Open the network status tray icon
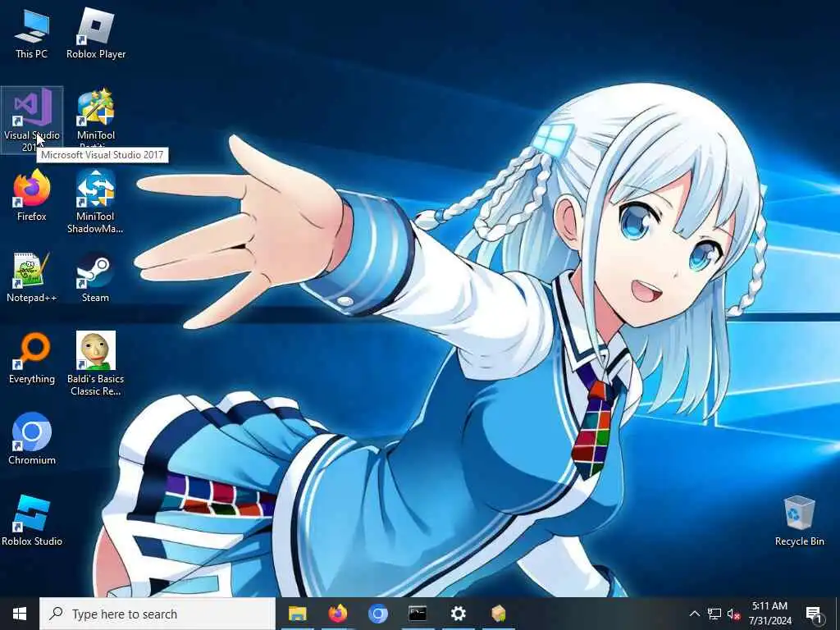 click(714, 614)
